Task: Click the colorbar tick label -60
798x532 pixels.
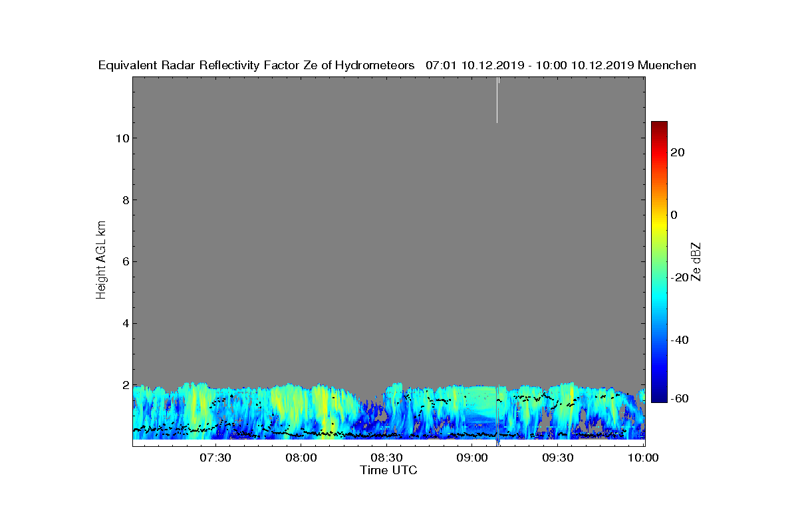Action: tap(680, 398)
